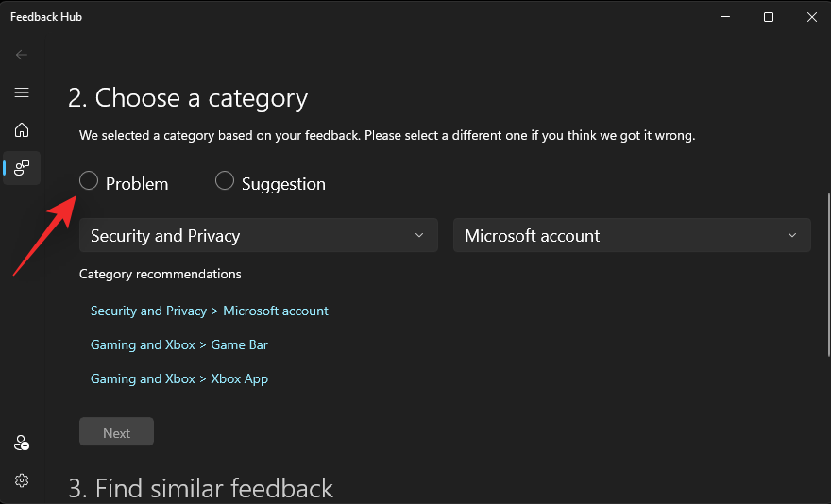Choose Gaming and Xbox > Game Bar recommendation

tap(179, 344)
